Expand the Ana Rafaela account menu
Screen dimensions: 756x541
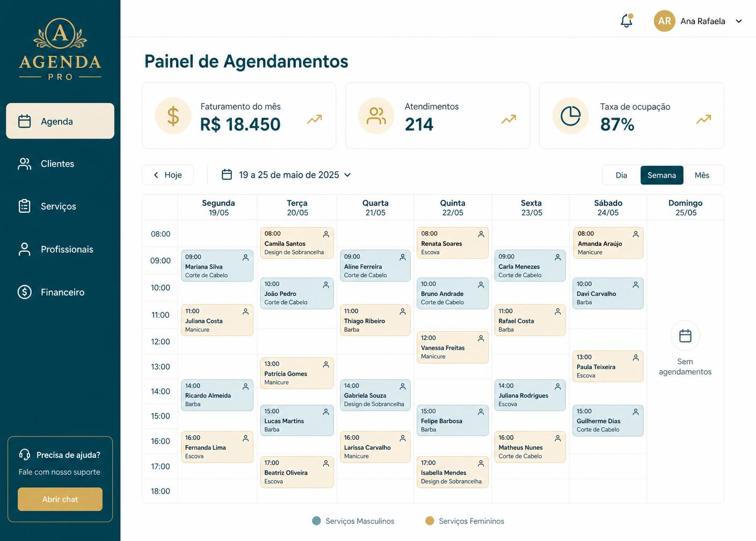(x=739, y=21)
